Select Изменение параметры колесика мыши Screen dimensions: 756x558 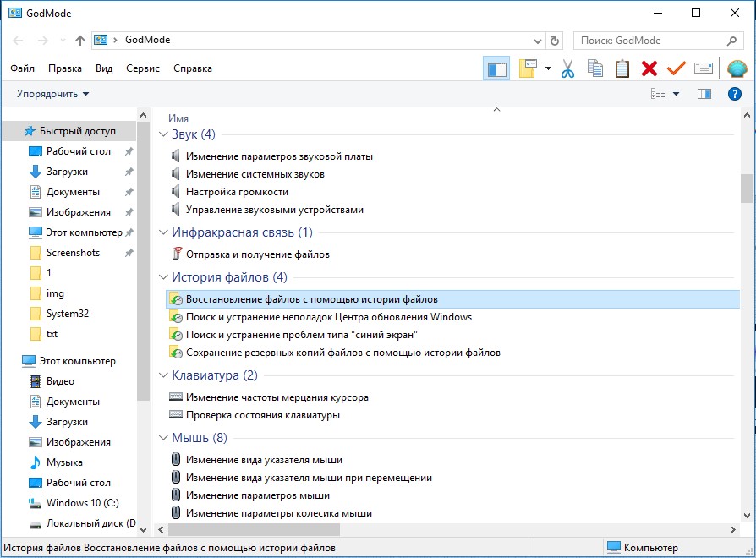tap(279, 514)
